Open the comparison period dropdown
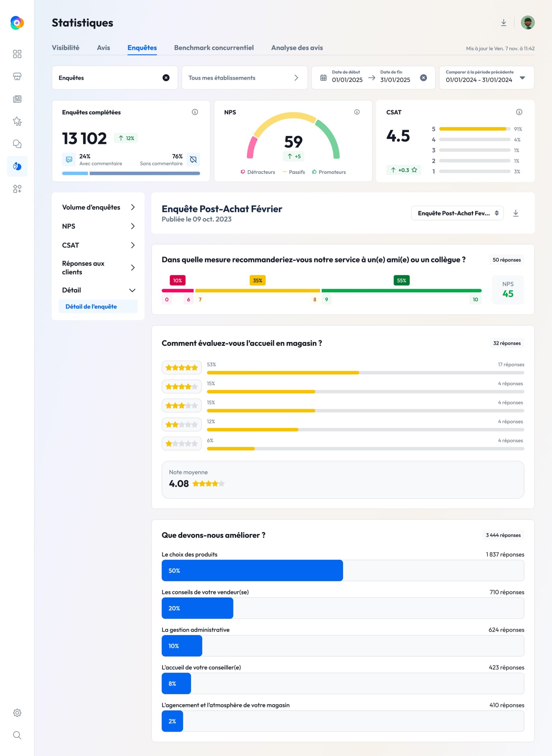Image resolution: width=552 pixels, height=756 pixels. [x=522, y=78]
